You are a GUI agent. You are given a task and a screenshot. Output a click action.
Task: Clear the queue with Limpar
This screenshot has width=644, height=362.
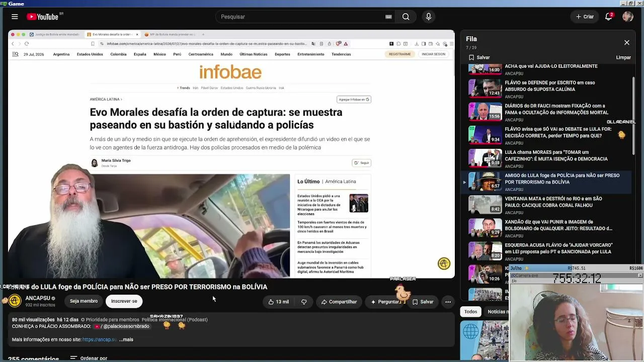click(x=623, y=57)
